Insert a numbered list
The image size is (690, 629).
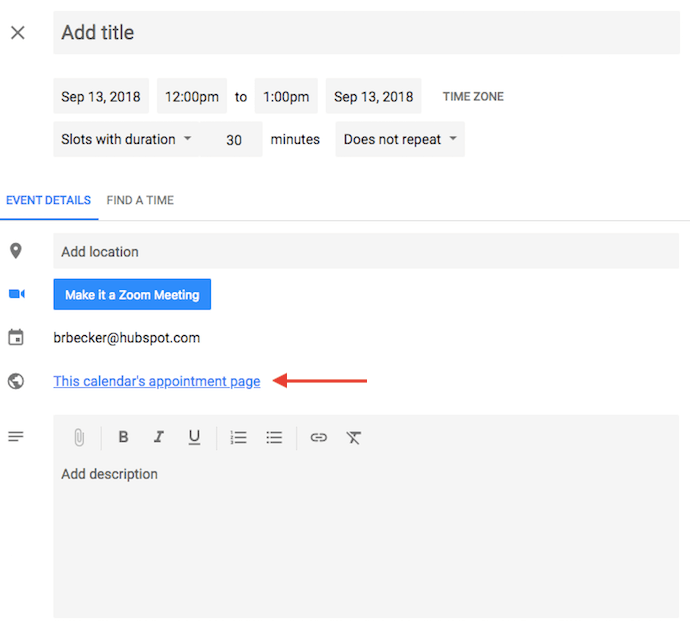238,437
